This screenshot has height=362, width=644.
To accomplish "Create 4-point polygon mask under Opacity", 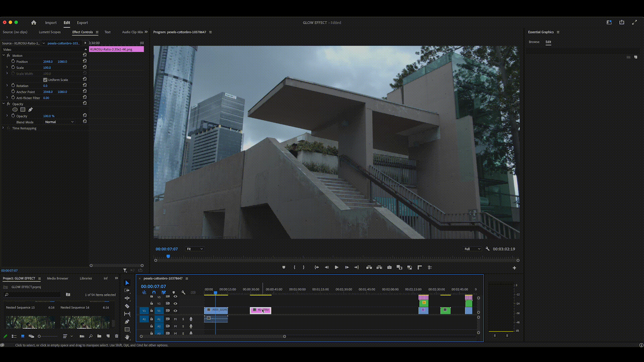I will 23,110.
